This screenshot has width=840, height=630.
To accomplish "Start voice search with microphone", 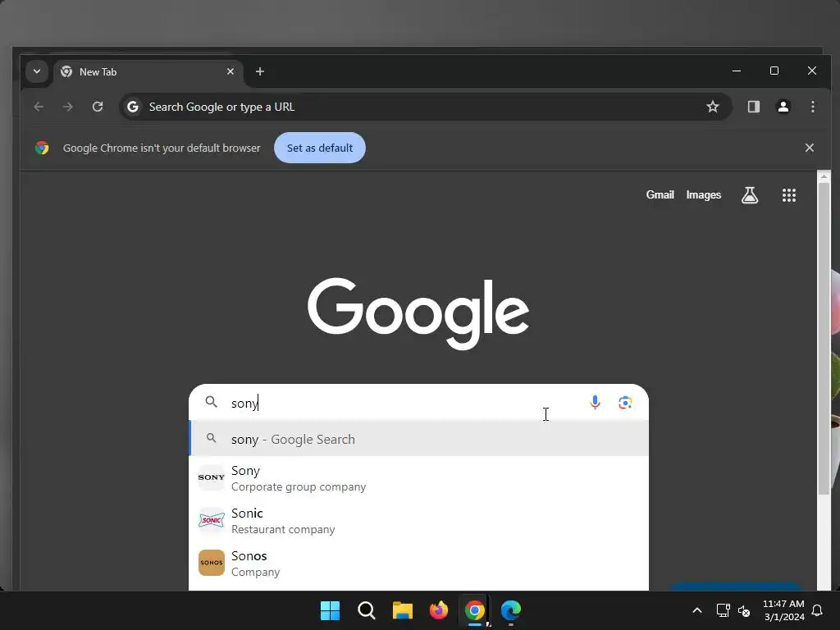I will click(595, 402).
